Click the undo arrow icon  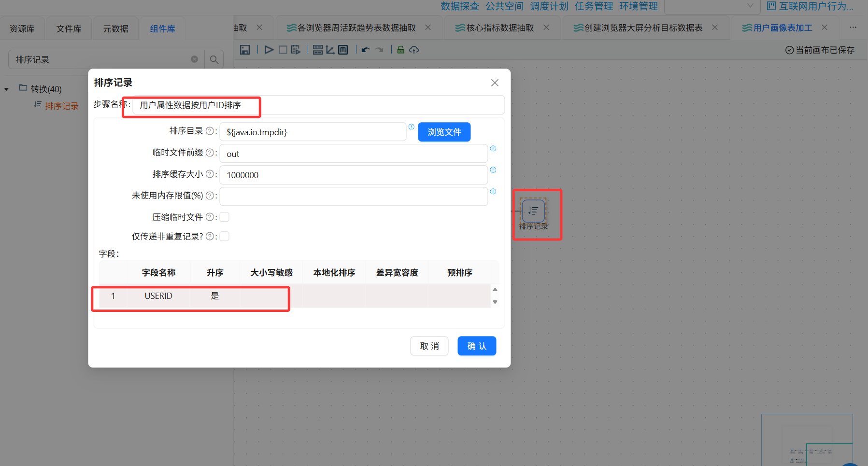pyautogui.click(x=366, y=50)
